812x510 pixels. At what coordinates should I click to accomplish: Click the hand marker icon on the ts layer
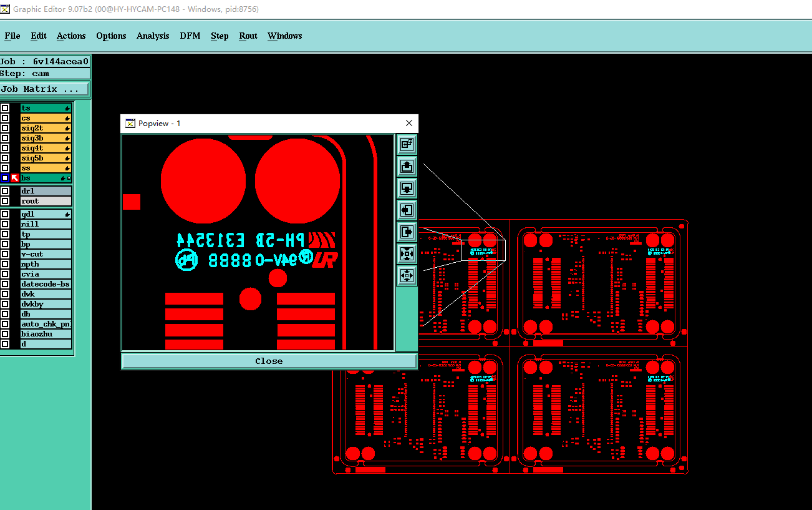(x=67, y=108)
